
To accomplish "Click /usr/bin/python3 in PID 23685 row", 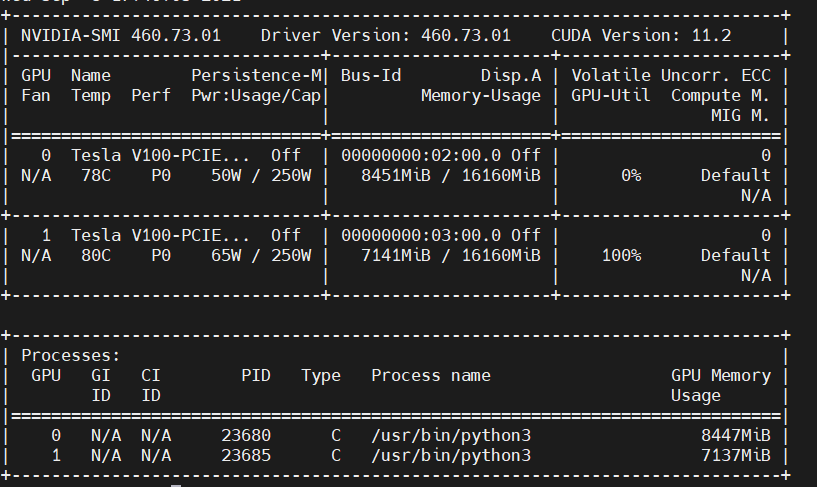I will pos(451,456).
